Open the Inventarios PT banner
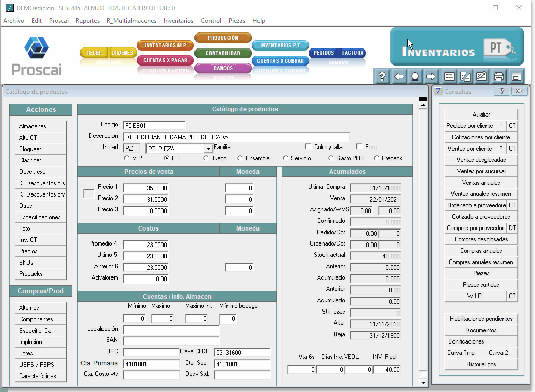Screen dimensions: 535x392 457,47
